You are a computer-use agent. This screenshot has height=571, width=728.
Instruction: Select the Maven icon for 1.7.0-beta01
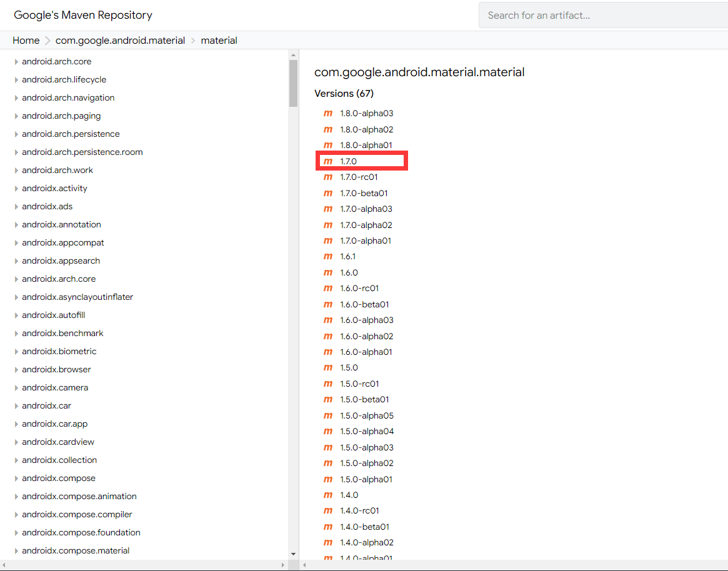coord(328,194)
